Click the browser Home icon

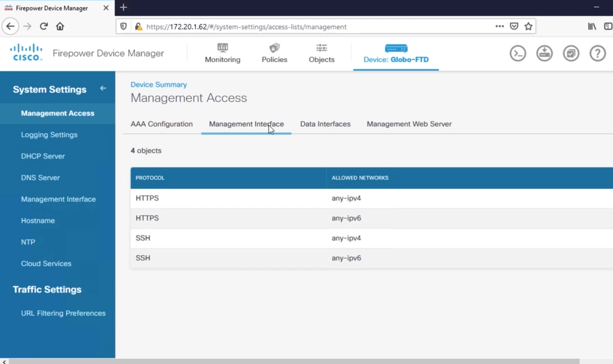click(60, 26)
